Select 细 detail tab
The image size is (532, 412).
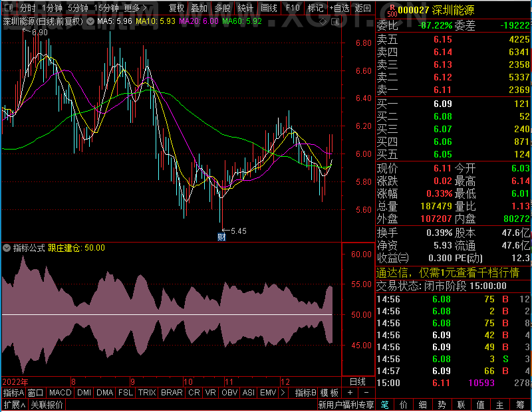(422, 405)
